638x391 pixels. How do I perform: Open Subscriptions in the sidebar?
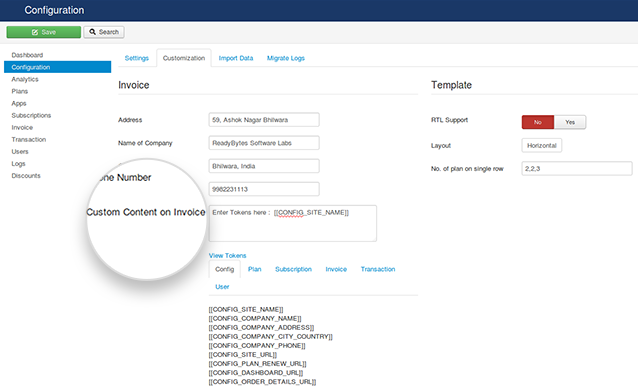click(x=31, y=116)
